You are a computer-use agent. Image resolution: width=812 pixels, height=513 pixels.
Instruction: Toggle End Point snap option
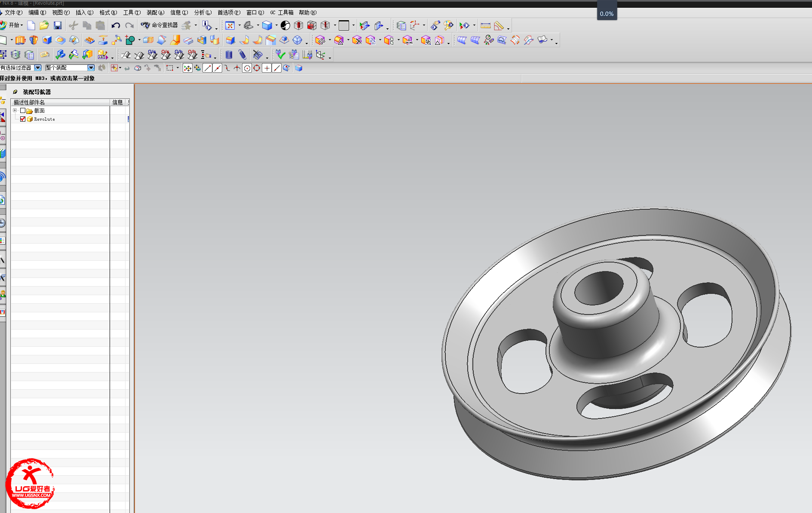(207, 68)
